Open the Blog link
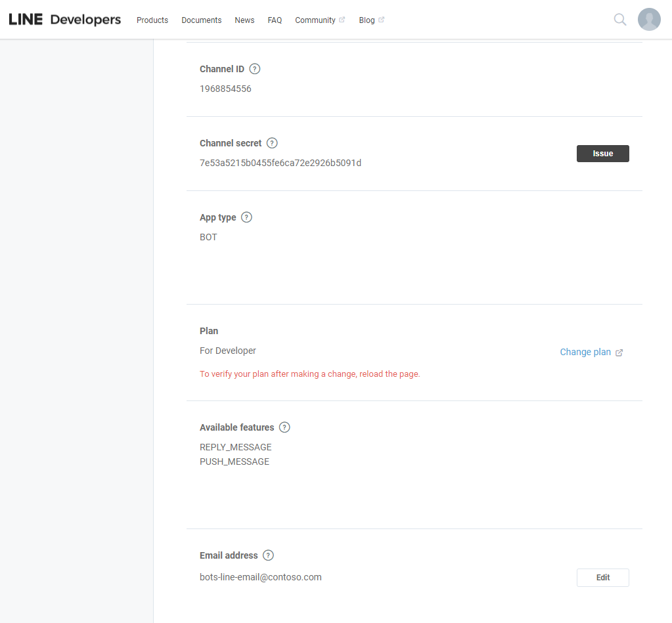 tap(367, 20)
